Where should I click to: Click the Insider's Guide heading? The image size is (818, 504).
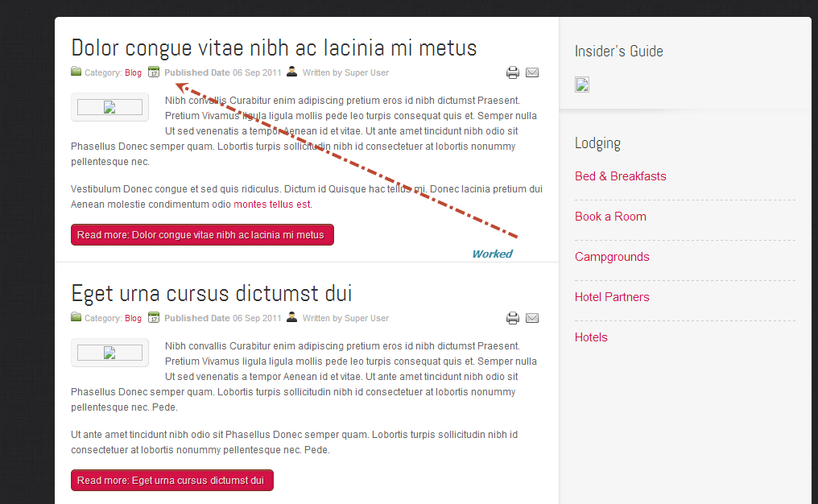tap(618, 52)
